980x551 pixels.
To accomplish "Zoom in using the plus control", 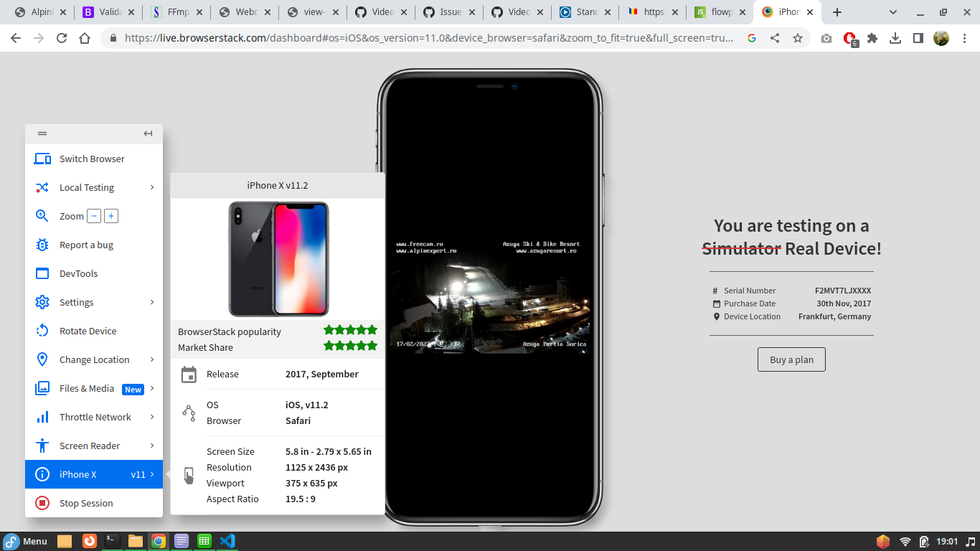I will click(111, 215).
